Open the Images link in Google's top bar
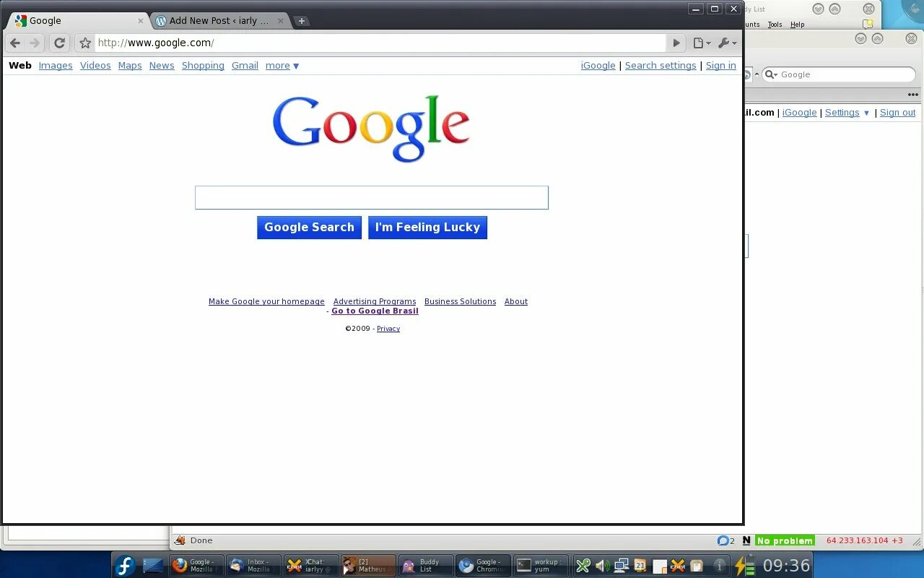Viewport: 924px width, 578px height. pos(56,66)
